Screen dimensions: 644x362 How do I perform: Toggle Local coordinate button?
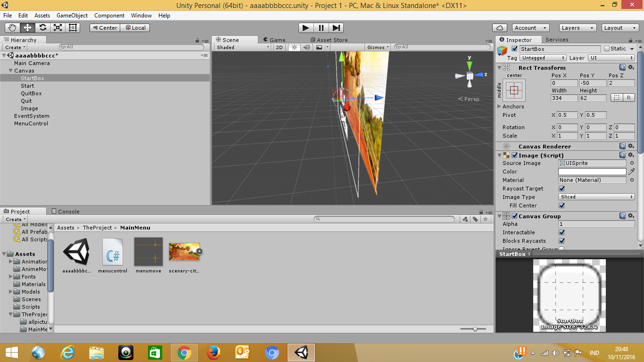[135, 28]
